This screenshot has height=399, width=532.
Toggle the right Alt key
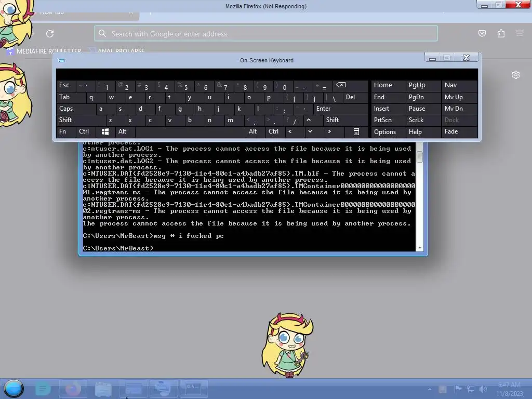tap(255, 131)
